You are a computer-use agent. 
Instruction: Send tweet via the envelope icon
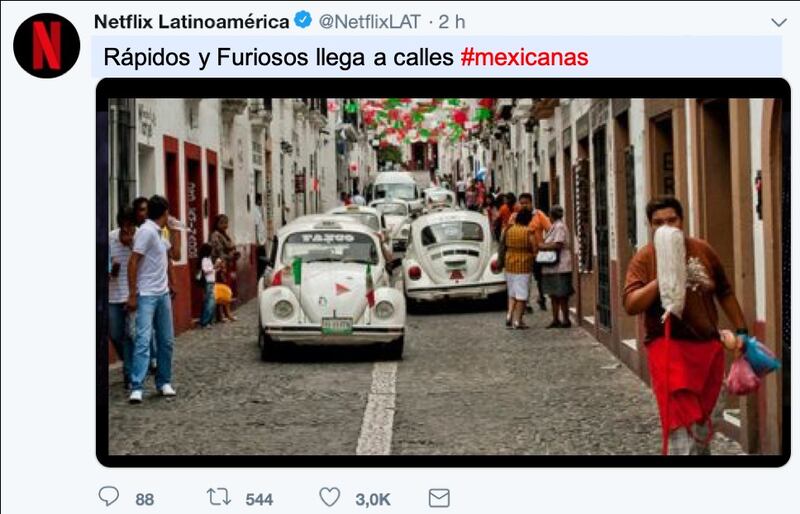pos(439,498)
